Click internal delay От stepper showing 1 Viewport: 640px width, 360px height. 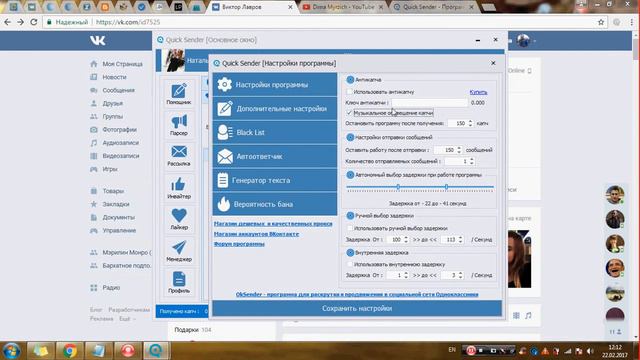[406, 275]
